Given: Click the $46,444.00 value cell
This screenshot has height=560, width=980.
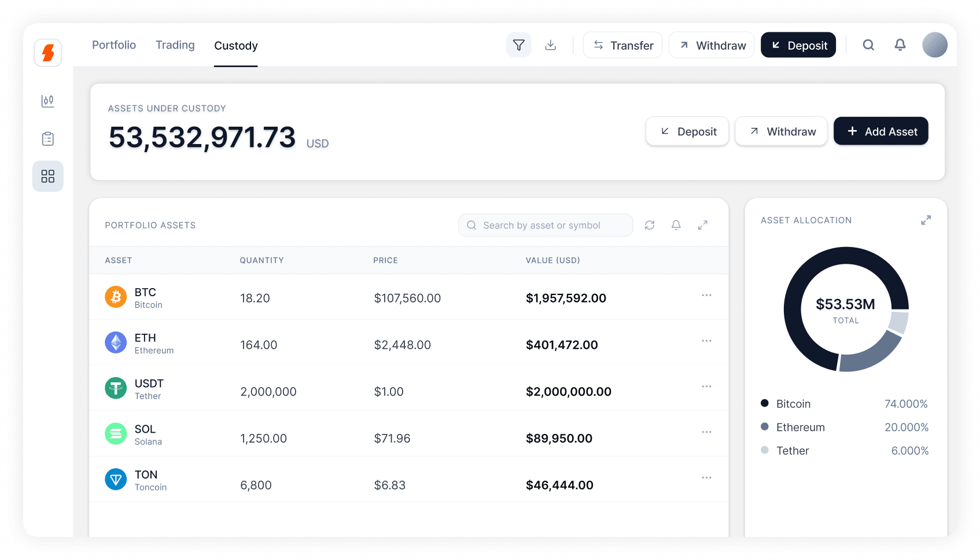Looking at the screenshot, I should point(559,485).
